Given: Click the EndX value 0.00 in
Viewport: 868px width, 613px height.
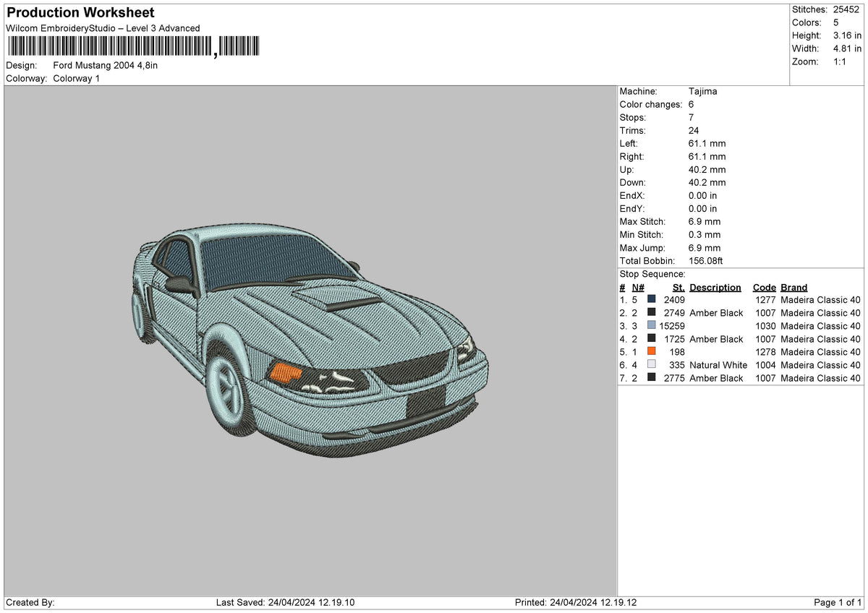Looking at the screenshot, I should tap(703, 195).
